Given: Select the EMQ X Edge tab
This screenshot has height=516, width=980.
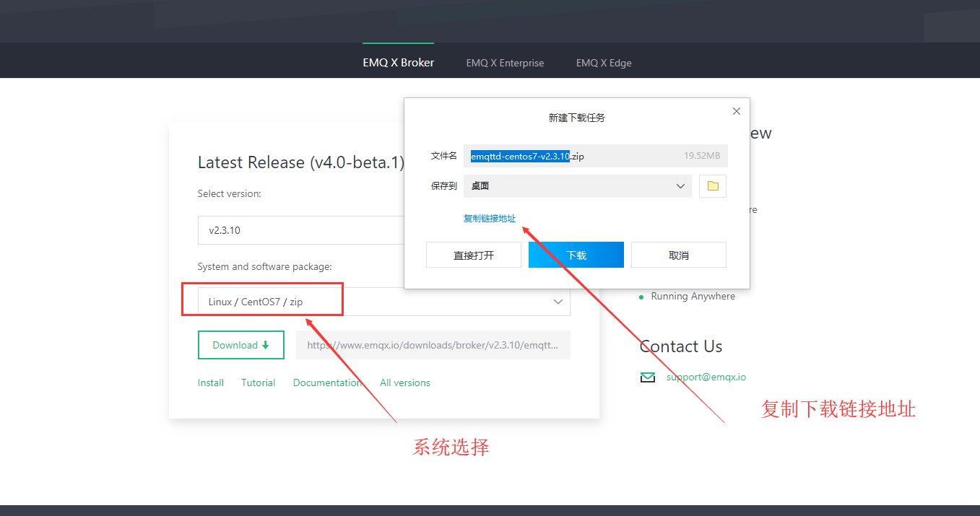Looking at the screenshot, I should click(604, 63).
